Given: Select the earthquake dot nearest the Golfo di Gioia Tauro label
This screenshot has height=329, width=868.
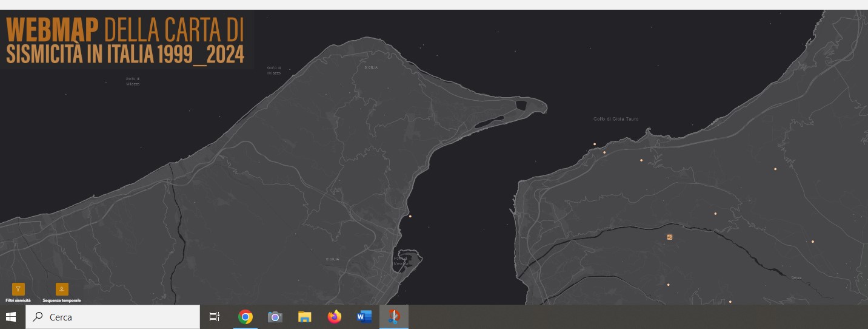Looking at the screenshot, I should click(595, 144).
